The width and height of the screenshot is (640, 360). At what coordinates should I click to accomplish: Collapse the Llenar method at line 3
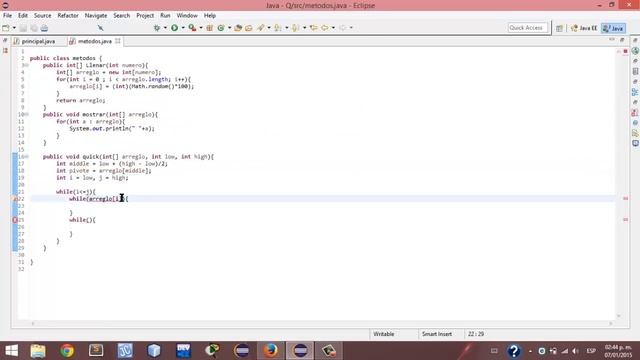pos(27,65)
